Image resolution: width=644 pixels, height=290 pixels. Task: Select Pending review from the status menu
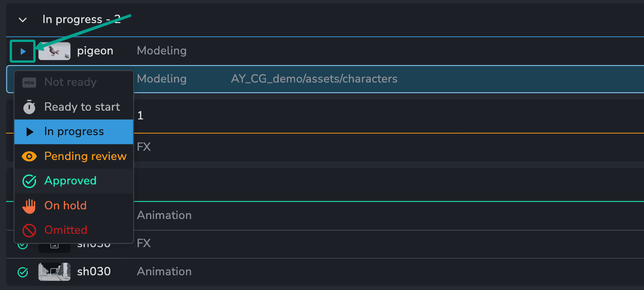(x=85, y=156)
